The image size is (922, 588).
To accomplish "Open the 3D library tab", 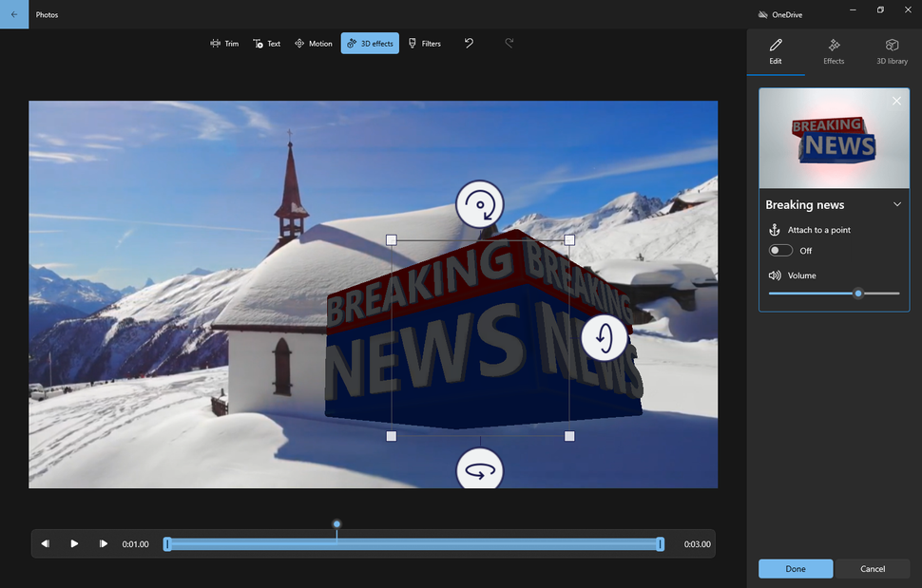I will (892, 51).
